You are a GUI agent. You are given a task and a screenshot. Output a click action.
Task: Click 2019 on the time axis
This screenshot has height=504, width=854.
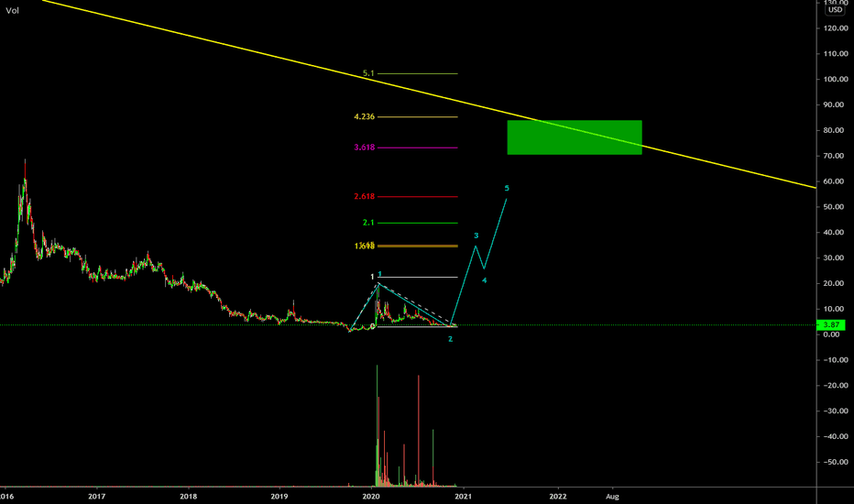tap(279, 497)
